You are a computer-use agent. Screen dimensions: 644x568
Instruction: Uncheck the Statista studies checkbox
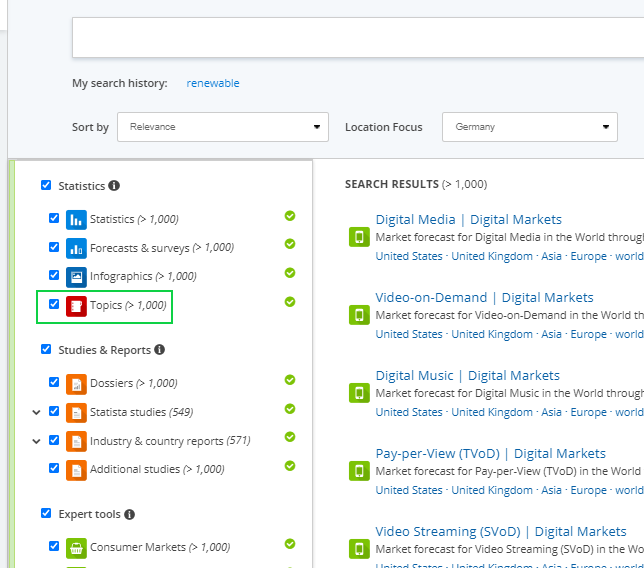pos(54,411)
